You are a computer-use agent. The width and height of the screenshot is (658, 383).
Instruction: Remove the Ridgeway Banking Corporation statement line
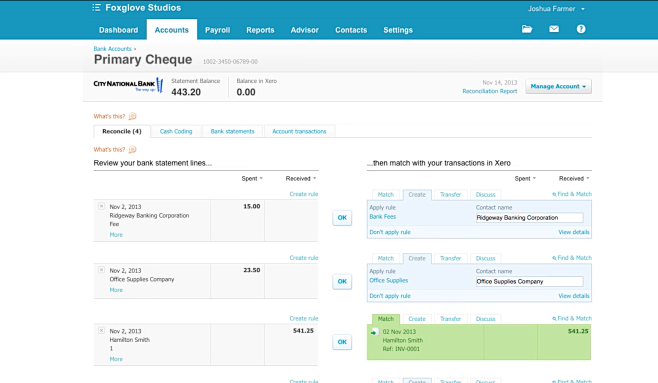coord(101,206)
